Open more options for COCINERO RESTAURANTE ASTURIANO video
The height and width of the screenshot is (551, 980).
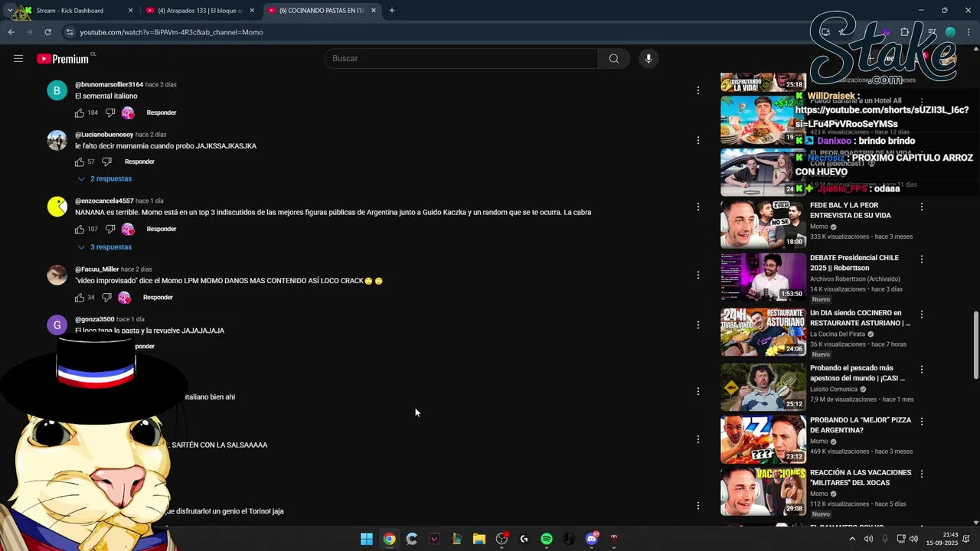click(x=922, y=315)
